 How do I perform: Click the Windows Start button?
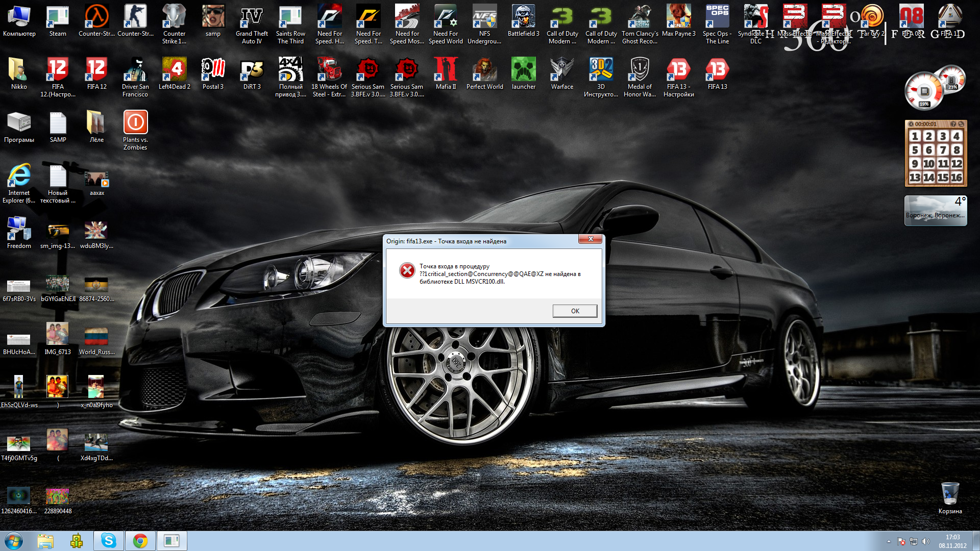click(14, 541)
